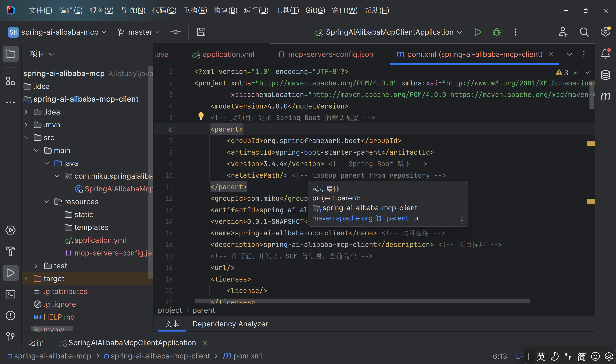This screenshot has height=364, width=616.
Task: Open the Build hammer tool window
Action: click(x=10, y=251)
